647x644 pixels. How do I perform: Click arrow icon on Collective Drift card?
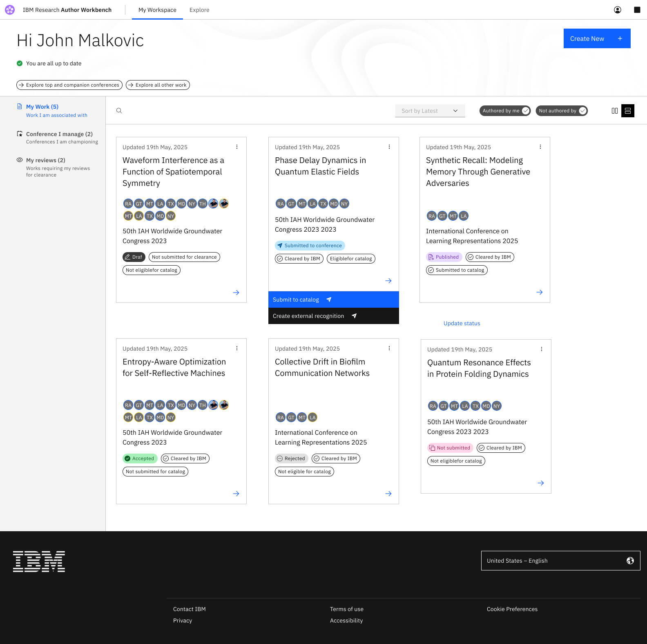point(388,494)
